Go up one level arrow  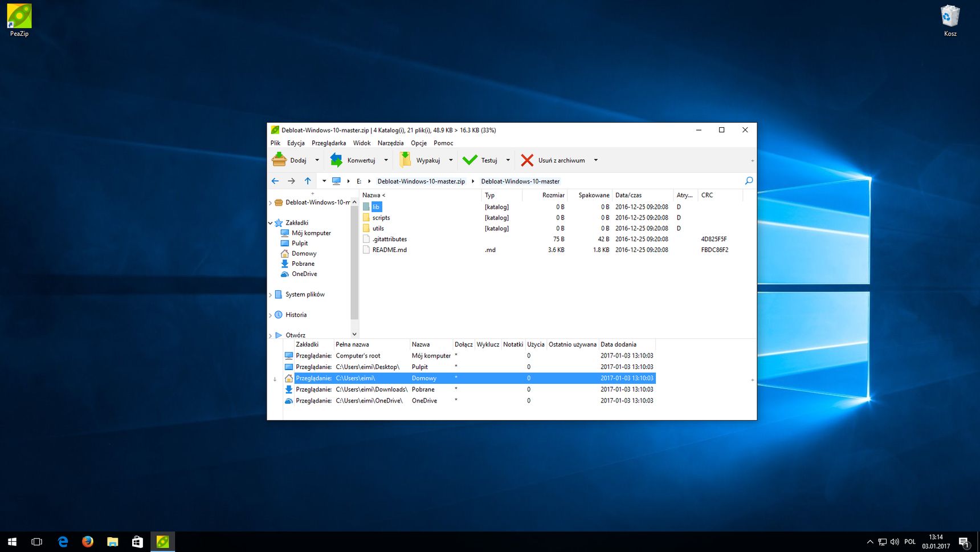308,181
